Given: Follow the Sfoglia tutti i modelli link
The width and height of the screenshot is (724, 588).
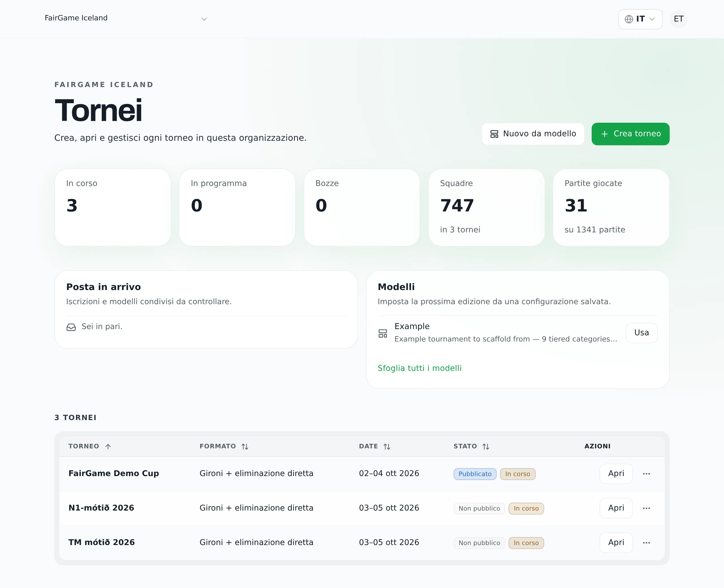Looking at the screenshot, I should pos(419,368).
